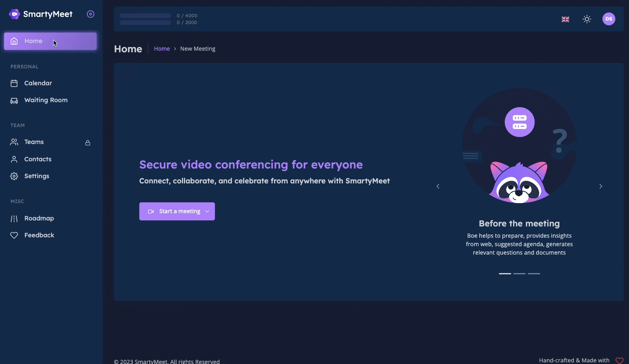Click the Home house icon

pyautogui.click(x=14, y=41)
